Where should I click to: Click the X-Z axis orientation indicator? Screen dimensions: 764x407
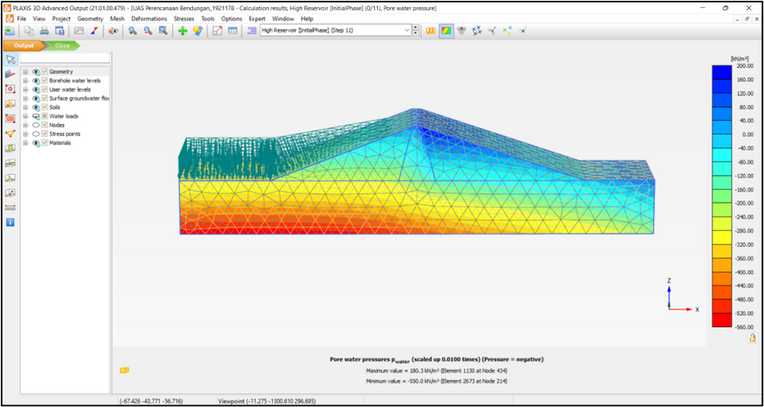[x=683, y=295]
